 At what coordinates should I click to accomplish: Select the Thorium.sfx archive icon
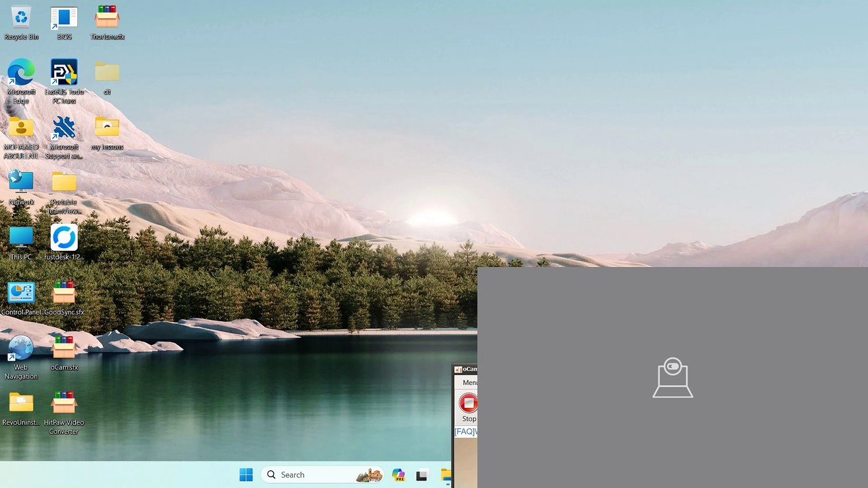click(x=107, y=23)
